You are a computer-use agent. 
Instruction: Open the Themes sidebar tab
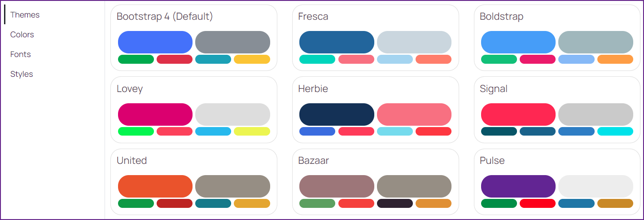pyautogui.click(x=25, y=15)
